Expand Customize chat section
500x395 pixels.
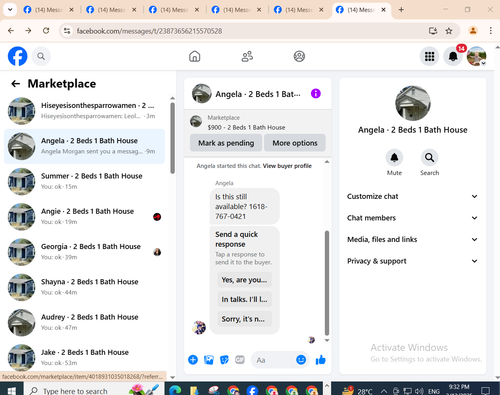coord(412,196)
